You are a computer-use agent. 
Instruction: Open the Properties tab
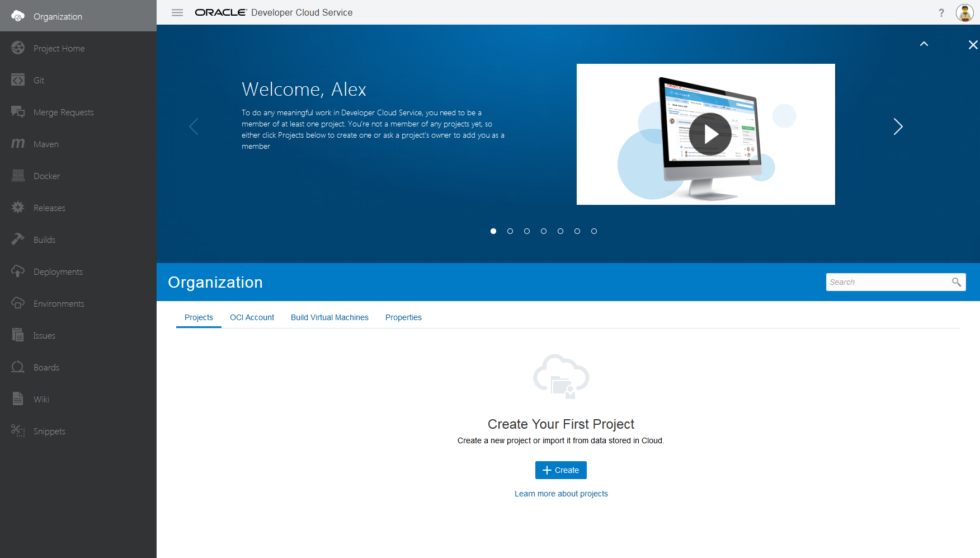[403, 317]
